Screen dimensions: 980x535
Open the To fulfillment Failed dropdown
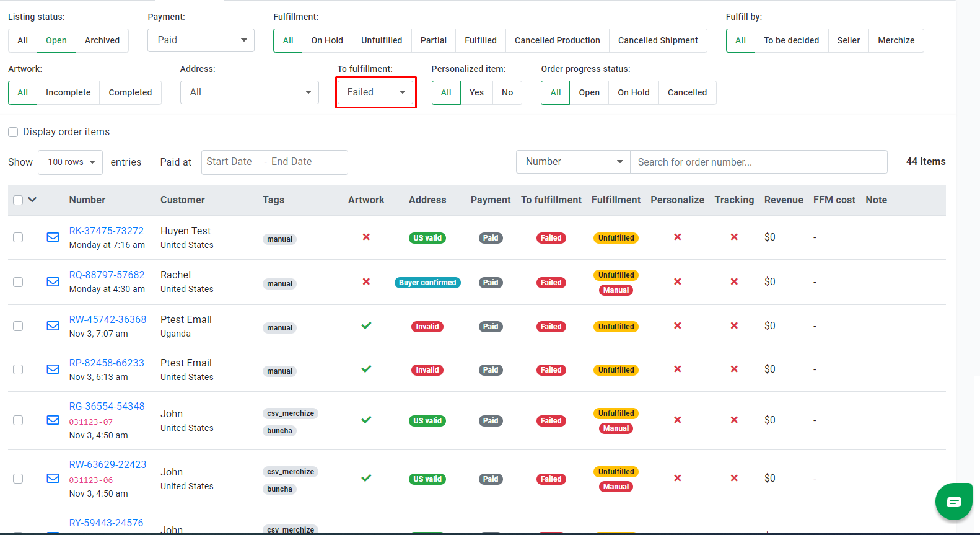(376, 92)
